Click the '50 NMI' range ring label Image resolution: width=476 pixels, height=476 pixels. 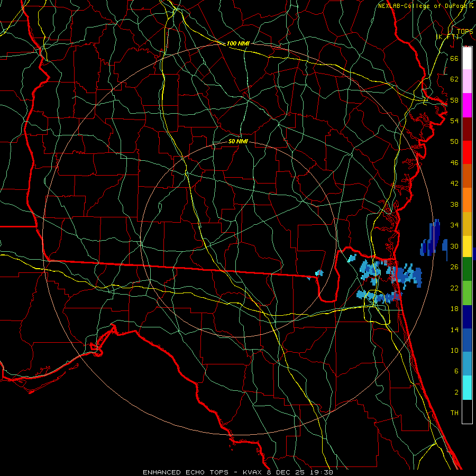coord(238,141)
